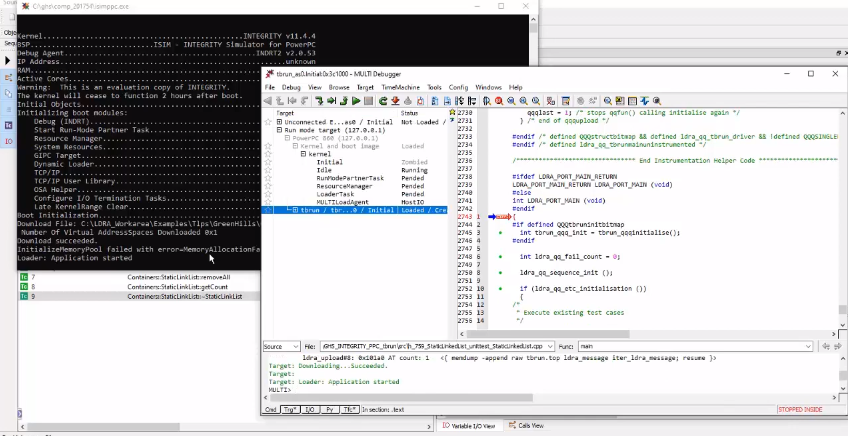Open the Debug menu
848x436 pixels.
click(x=291, y=87)
